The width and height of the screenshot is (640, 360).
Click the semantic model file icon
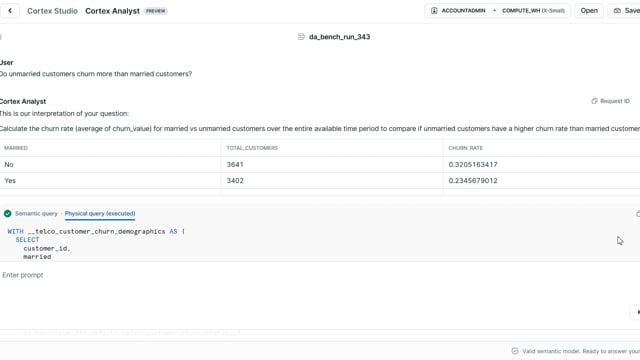point(301,37)
